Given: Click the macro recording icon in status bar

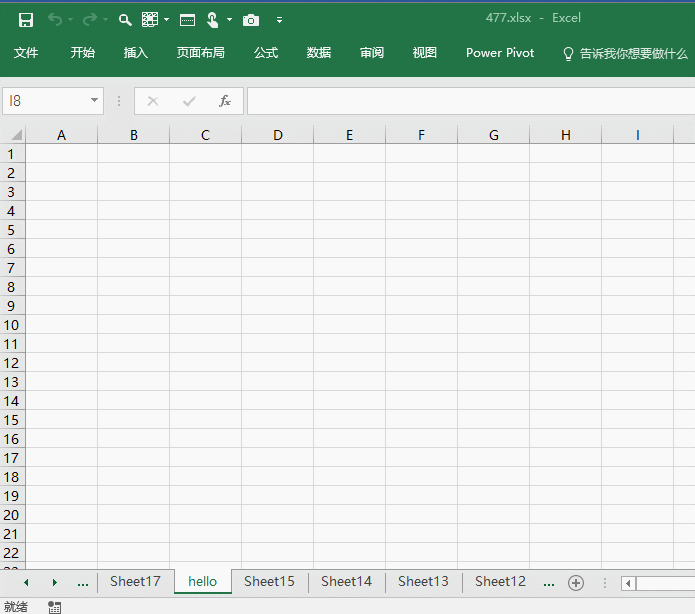Looking at the screenshot, I should [x=54, y=606].
